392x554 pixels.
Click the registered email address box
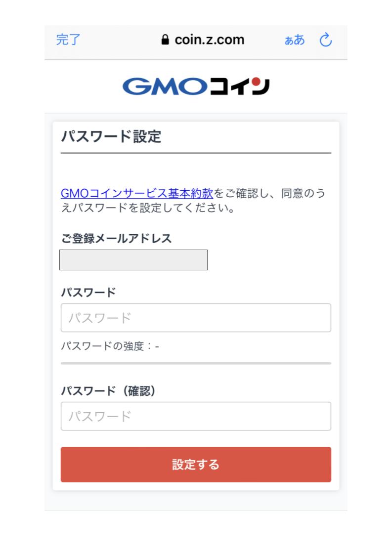click(133, 260)
